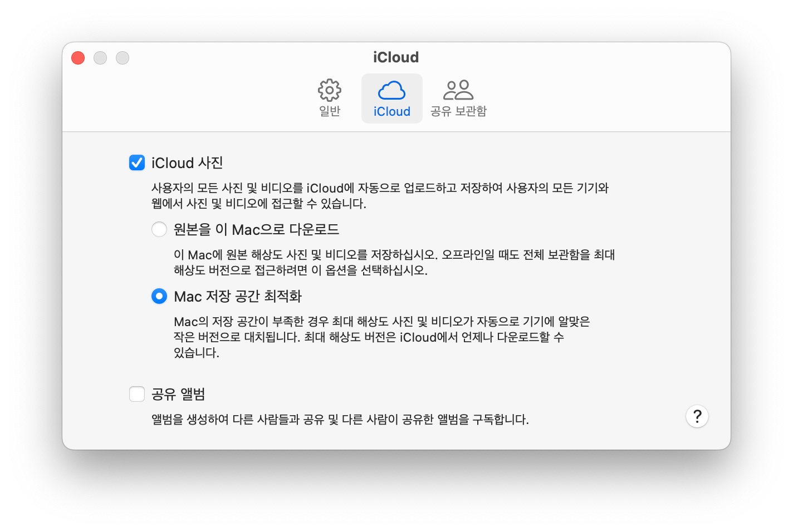This screenshot has height=532, width=793.
Task: Click description starting Mac의 저장 공간이
Action: (382, 337)
